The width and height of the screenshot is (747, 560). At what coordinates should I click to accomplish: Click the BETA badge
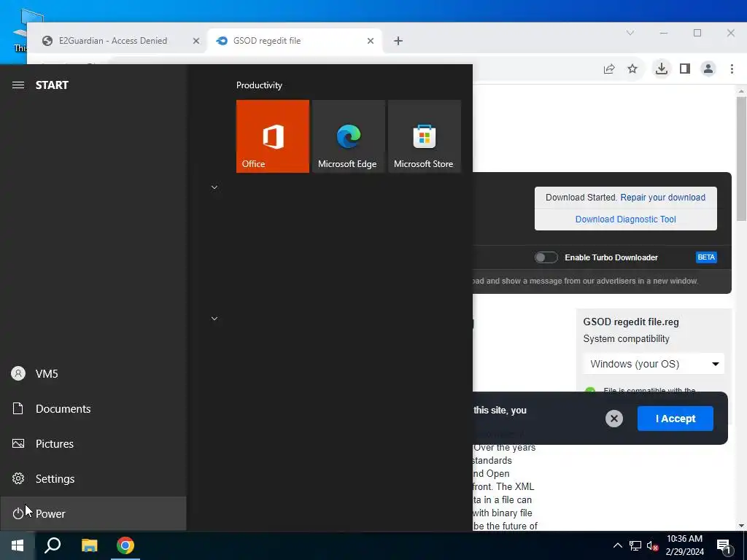[706, 257]
